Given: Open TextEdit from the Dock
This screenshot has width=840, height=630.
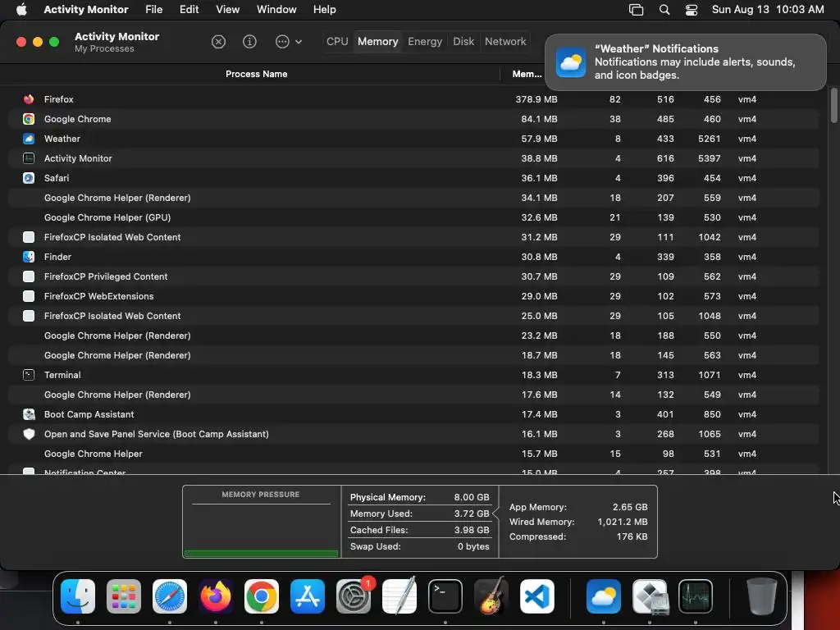Looking at the screenshot, I should (399, 596).
